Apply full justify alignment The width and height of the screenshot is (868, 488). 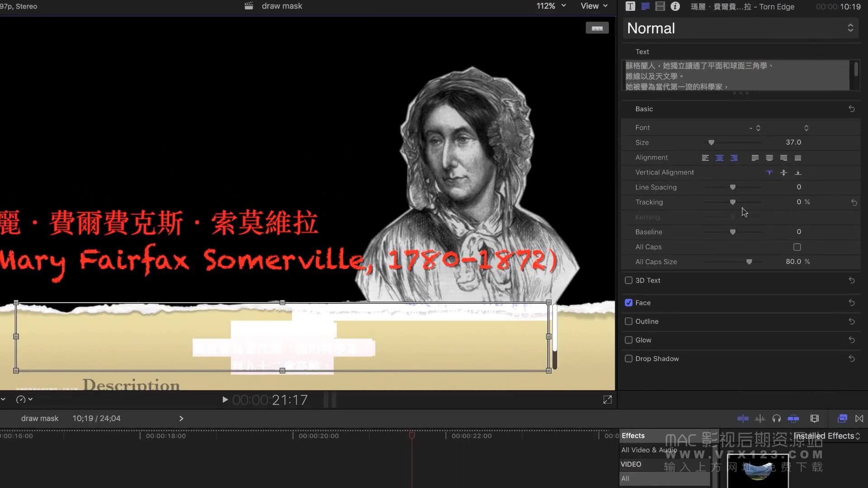click(798, 158)
